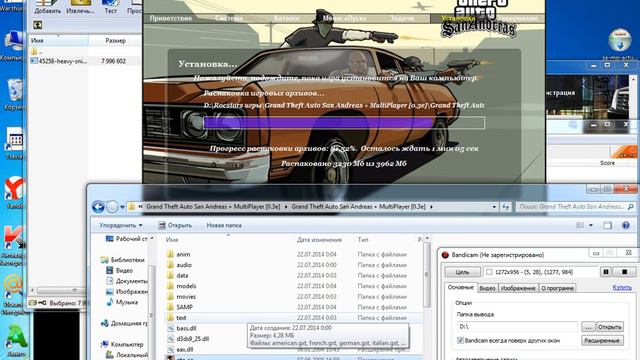Sort WinRAR list by Размер column
The width and height of the screenshot is (640, 360).
coord(116,41)
